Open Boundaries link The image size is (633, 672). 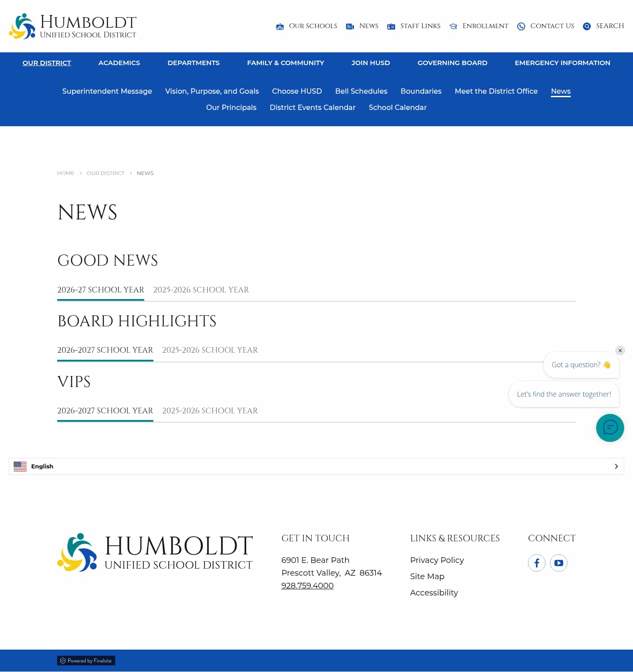421,91
